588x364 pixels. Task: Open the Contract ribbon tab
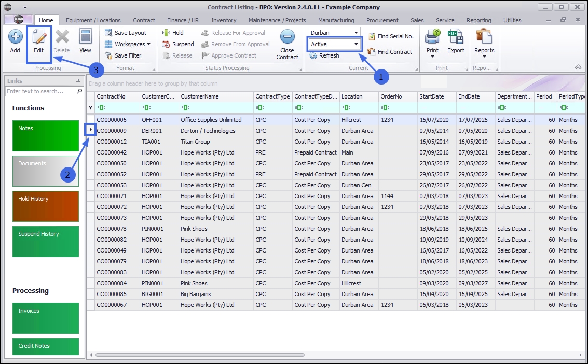coord(144,20)
